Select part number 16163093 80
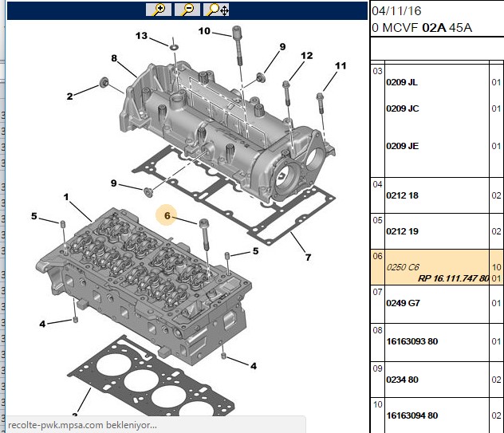The width and height of the screenshot is (504, 433). (x=412, y=341)
